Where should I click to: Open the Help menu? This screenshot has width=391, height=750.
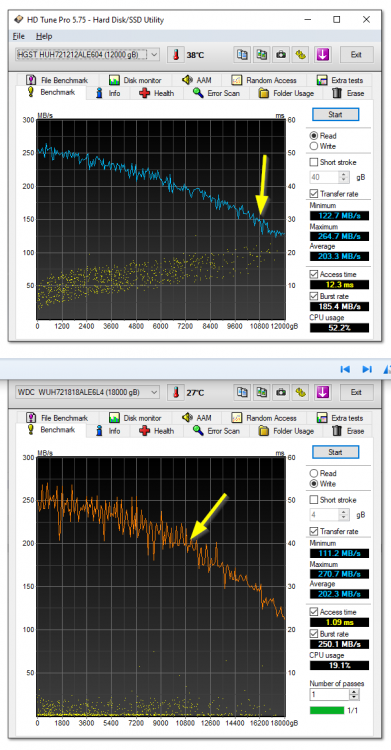click(x=44, y=36)
